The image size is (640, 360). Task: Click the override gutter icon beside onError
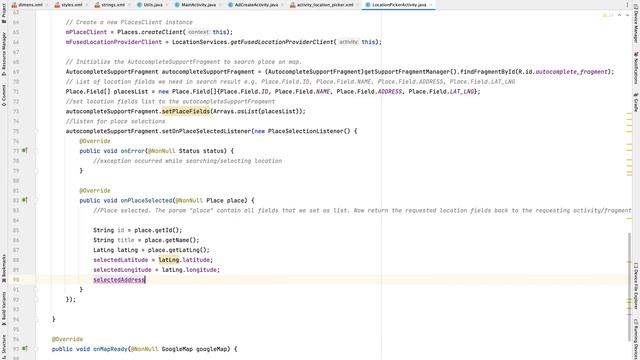[24, 151]
